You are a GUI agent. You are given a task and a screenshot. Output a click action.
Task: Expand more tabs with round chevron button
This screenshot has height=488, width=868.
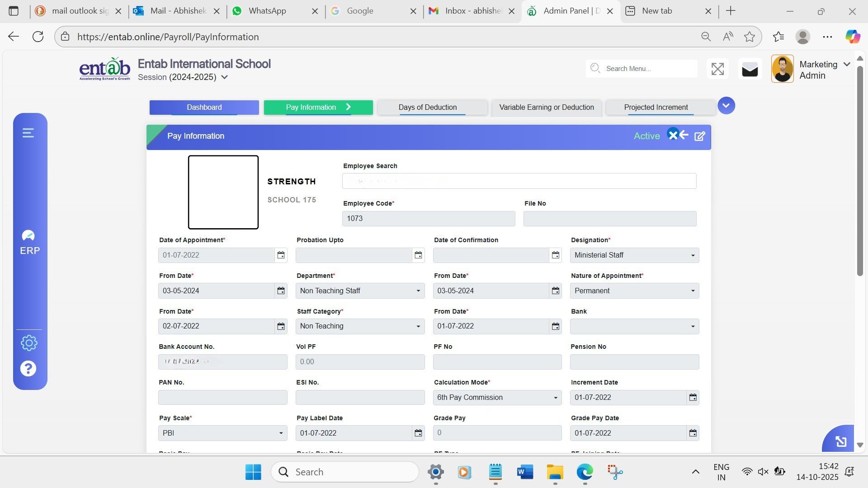click(726, 106)
